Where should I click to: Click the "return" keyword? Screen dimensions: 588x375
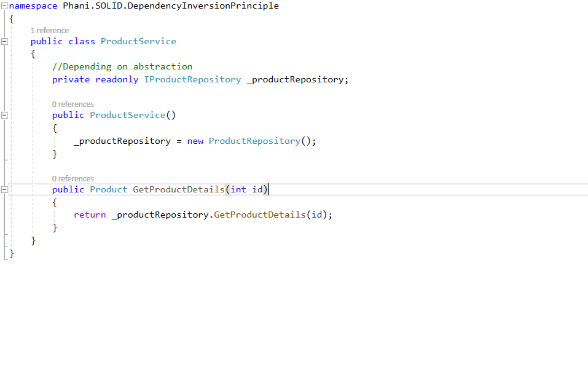pyautogui.click(x=90, y=215)
